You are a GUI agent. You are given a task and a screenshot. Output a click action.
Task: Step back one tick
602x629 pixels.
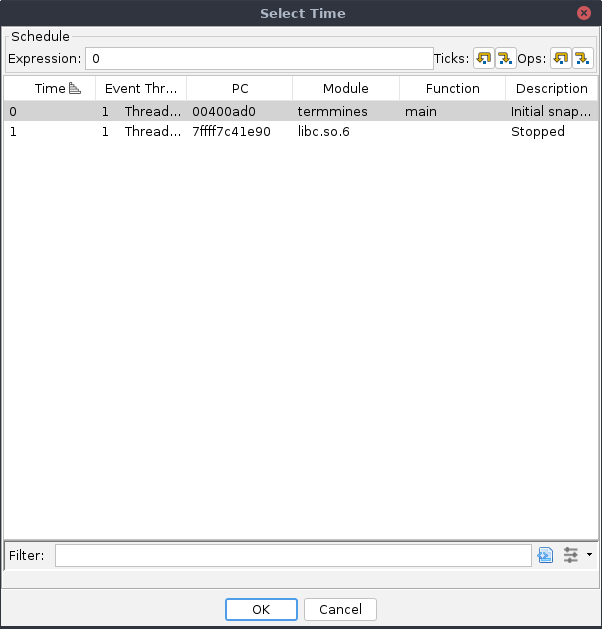(x=483, y=59)
